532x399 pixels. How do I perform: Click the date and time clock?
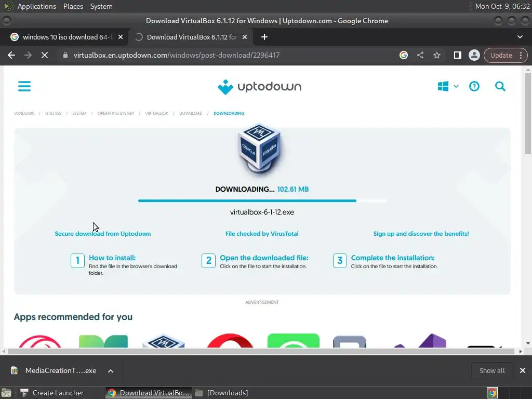click(x=502, y=6)
